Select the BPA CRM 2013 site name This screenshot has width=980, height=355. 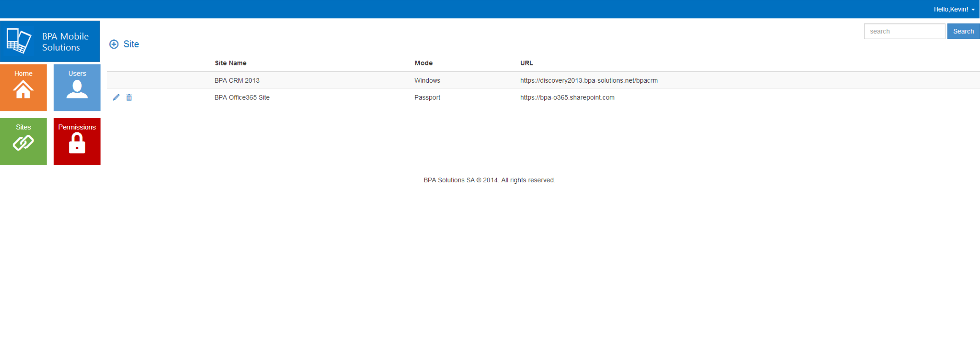237,80
